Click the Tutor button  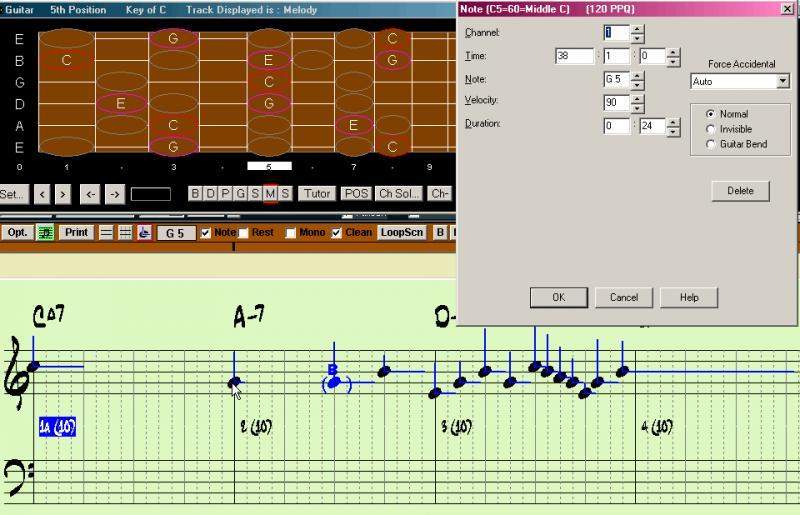coord(317,193)
